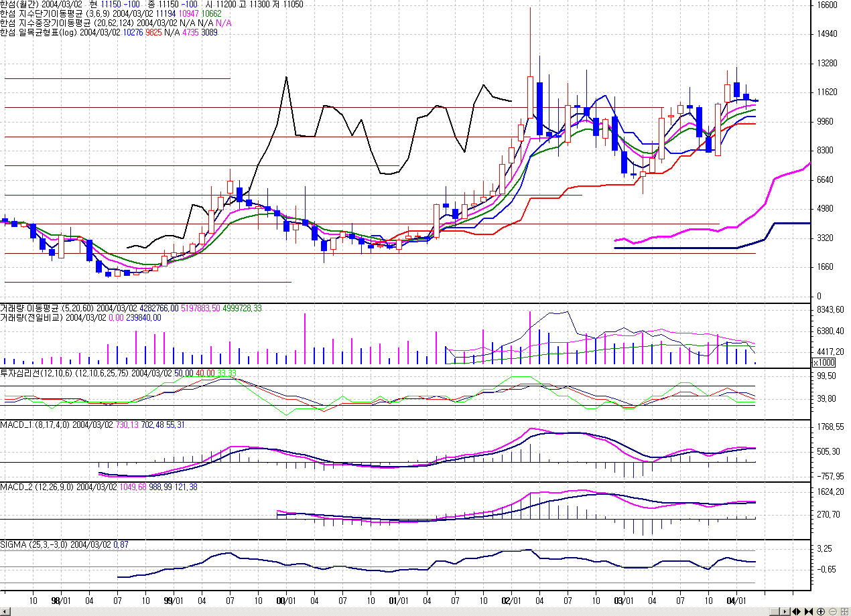Click the grid layout icon at bottom right

point(844,612)
